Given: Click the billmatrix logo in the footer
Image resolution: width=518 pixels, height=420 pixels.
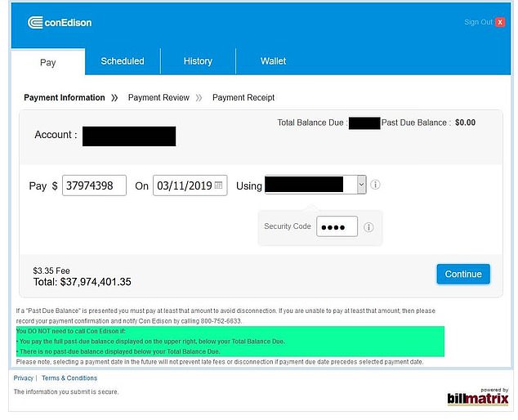Looking at the screenshot, I should click(x=478, y=398).
